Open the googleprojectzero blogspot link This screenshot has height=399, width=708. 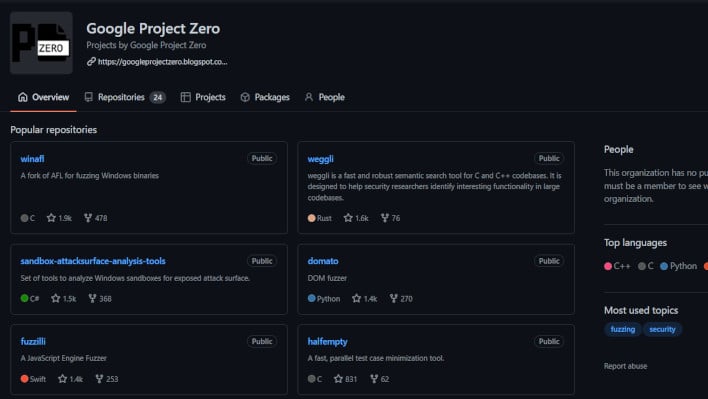pyautogui.click(x=163, y=62)
